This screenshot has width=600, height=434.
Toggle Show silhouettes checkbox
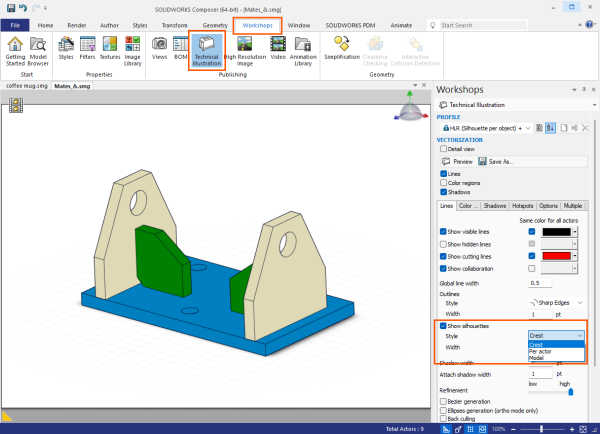(443, 326)
